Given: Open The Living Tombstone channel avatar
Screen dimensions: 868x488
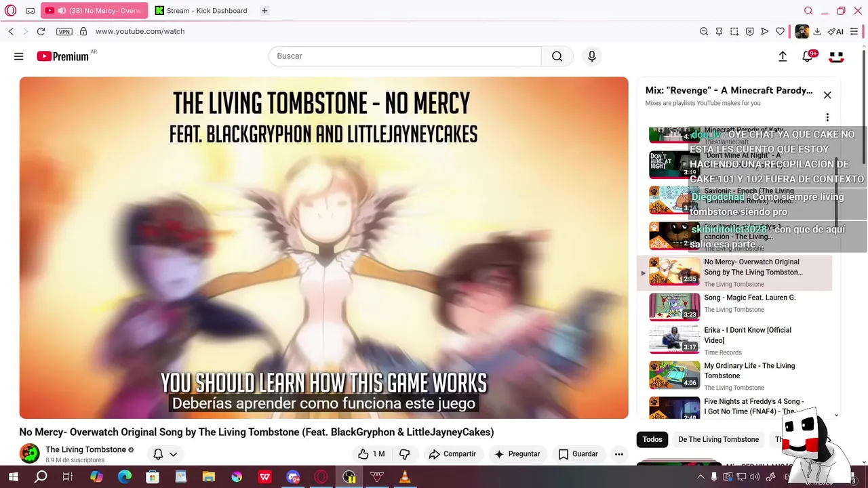Looking at the screenshot, I should pyautogui.click(x=29, y=453).
